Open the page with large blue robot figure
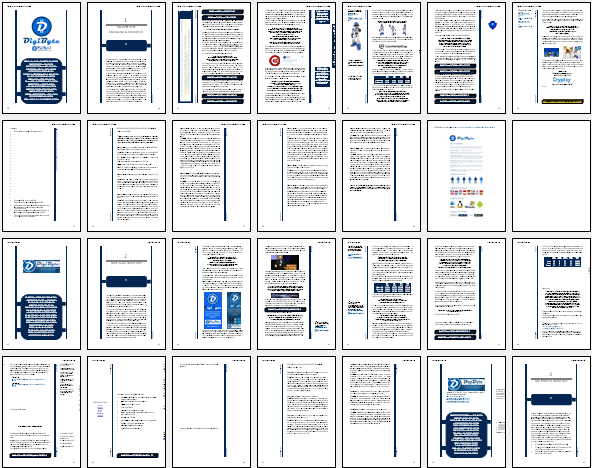 tap(381, 58)
